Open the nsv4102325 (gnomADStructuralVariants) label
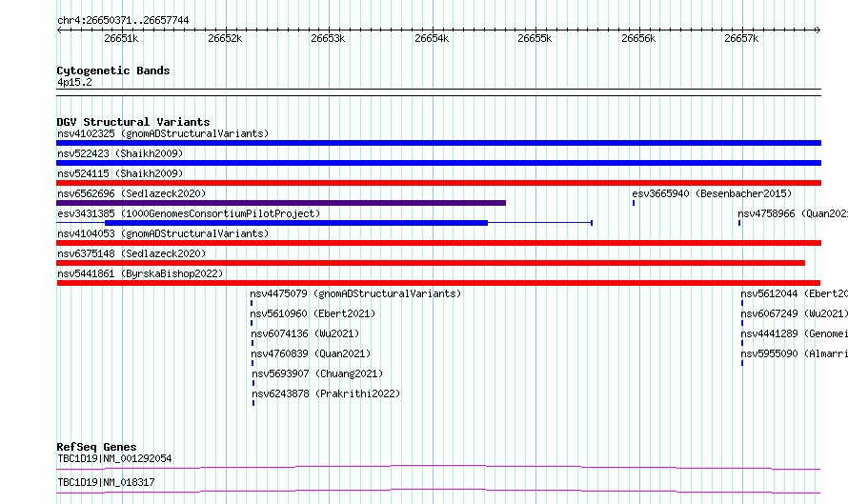This screenshot has height=504, width=848. point(163,133)
